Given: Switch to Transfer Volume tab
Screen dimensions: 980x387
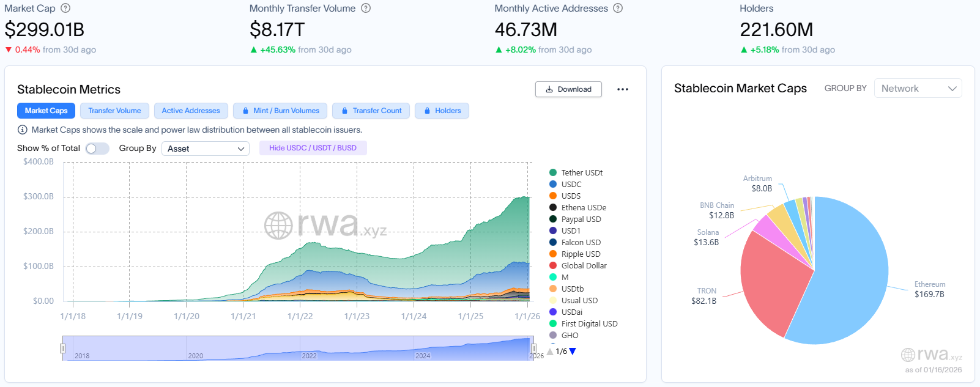Looking at the screenshot, I should point(114,111).
